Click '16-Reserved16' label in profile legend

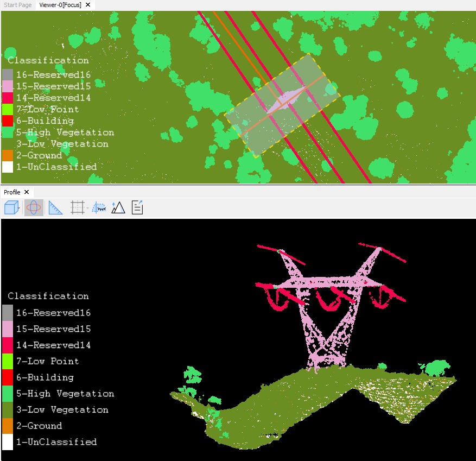pyautogui.click(x=53, y=313)
